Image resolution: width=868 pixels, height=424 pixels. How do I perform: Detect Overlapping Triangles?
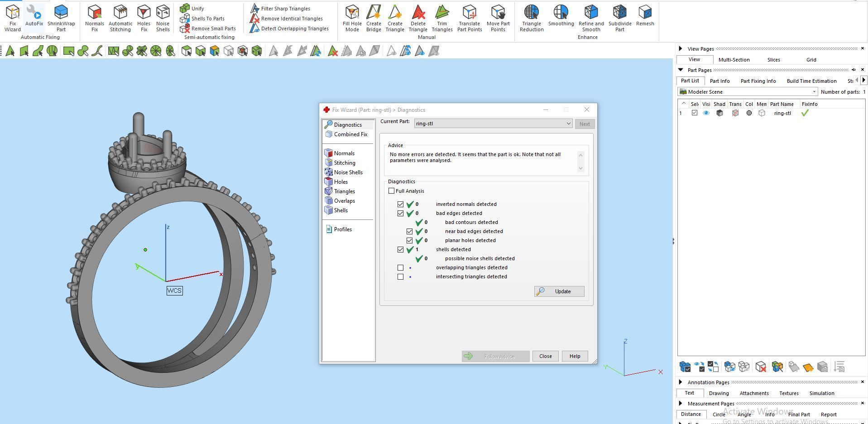289,29
